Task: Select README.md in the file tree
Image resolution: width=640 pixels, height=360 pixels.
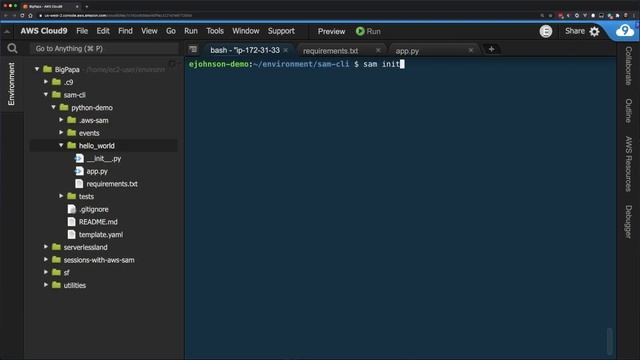Action: 98,222
